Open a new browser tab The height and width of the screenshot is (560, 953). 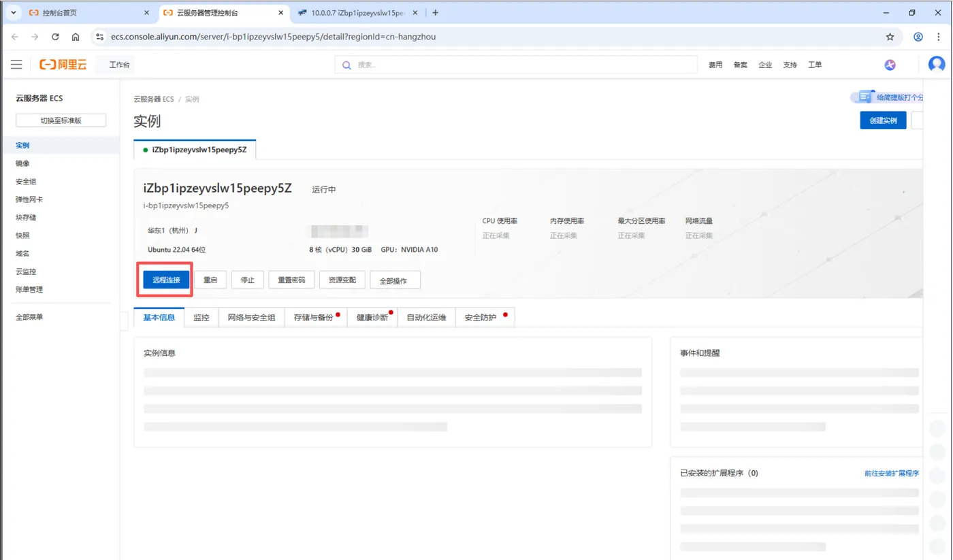436,12
